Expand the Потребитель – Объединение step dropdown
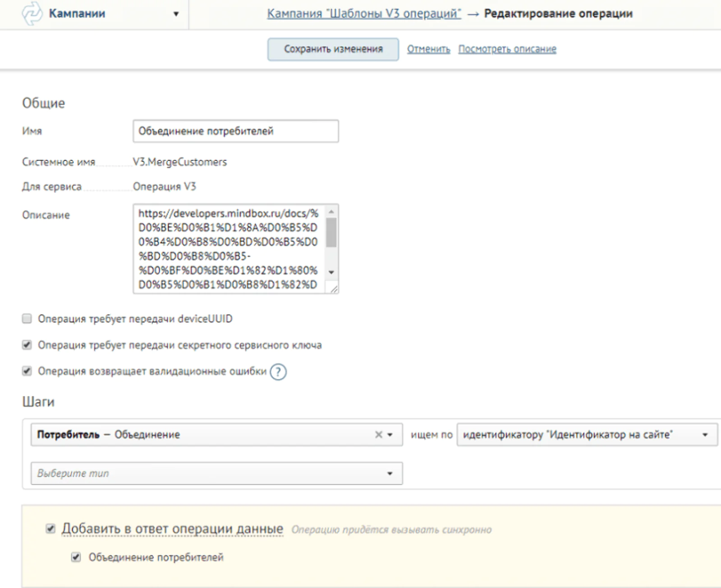Image resolution: width=721 pixels, height=588 pixels. coord(390,435)
